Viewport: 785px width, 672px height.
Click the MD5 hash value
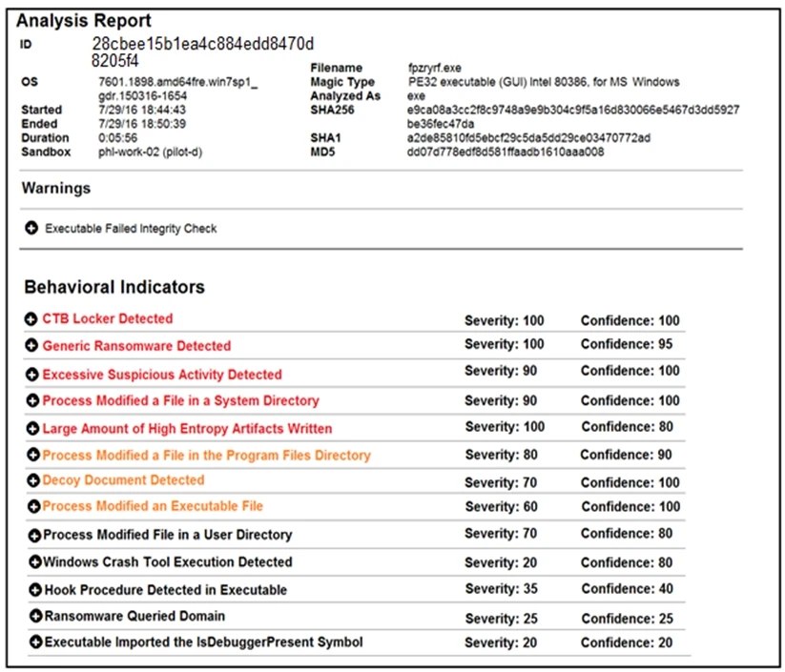tap(505, 152)
